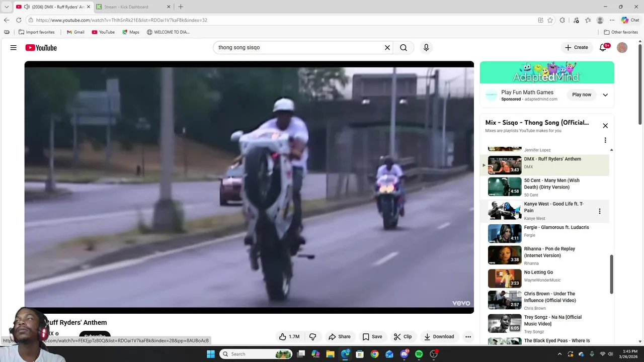This screenshot has height=362, width=644.
Task: Run the search with magnifier button
Action: click(x=404, y=48)
